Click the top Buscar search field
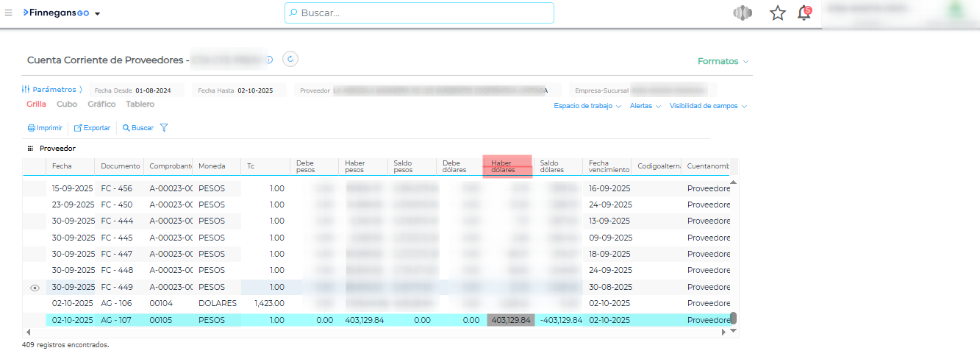This screenshot has height=359, width=980. pos(419,13)
